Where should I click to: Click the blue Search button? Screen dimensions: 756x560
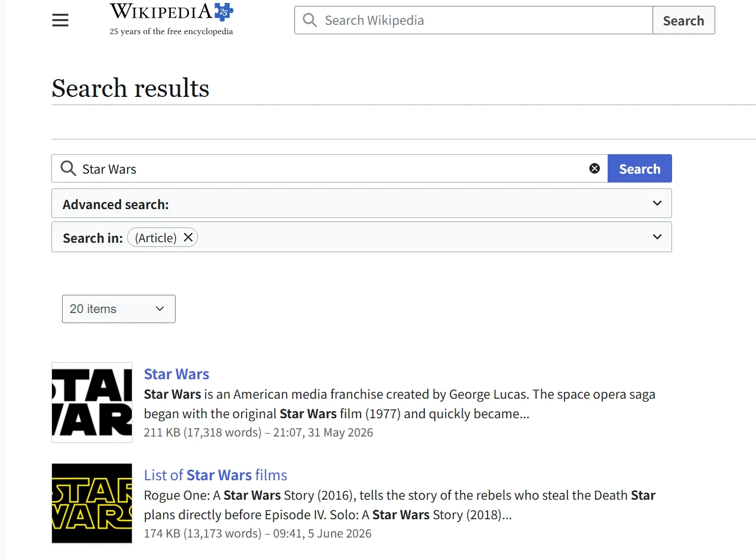[x=640, y=168]
